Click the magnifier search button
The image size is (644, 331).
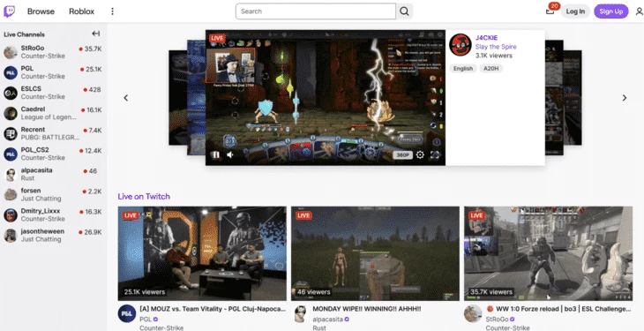point(404,11)
